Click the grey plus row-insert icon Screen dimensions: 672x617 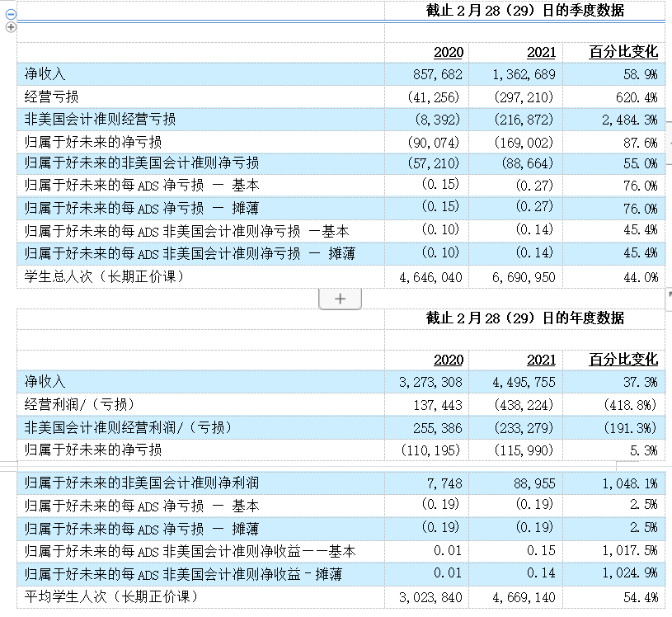click(11, 27)
